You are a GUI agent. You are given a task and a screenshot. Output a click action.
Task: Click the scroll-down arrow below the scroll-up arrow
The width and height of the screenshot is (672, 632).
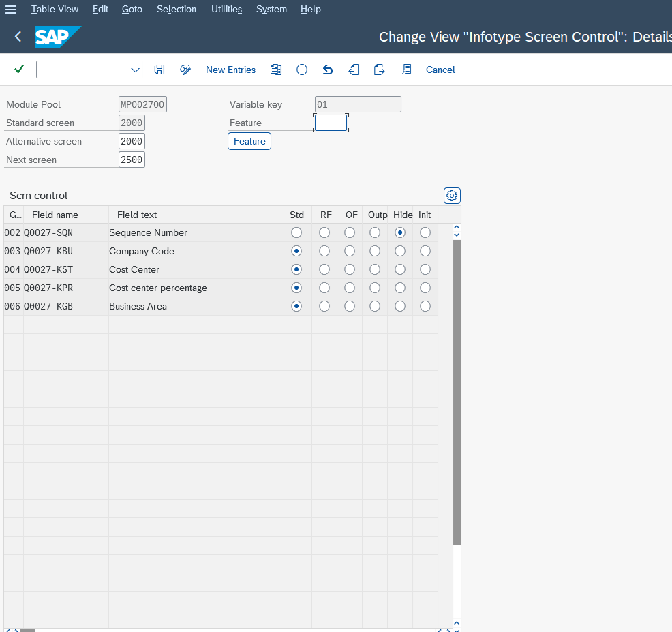(457, 235)
